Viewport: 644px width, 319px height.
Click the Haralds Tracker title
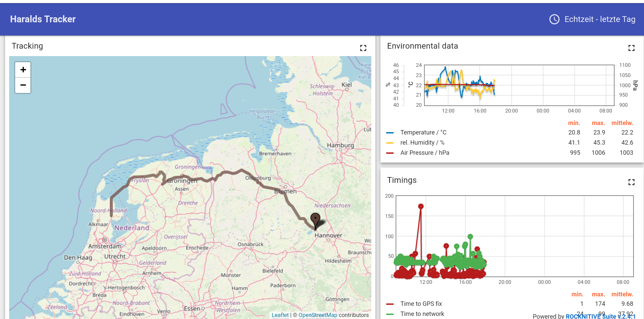coord(43,19)
